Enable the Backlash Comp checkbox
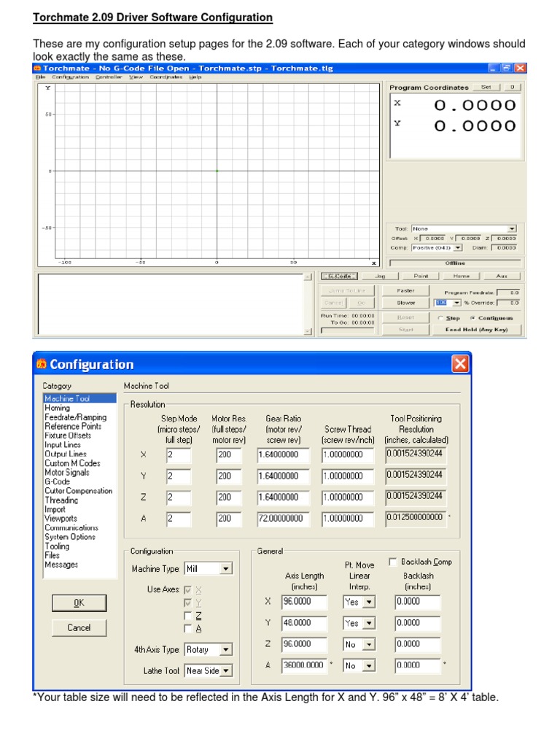The height and width of the screenshot is (747, 560). click(393, 562)
